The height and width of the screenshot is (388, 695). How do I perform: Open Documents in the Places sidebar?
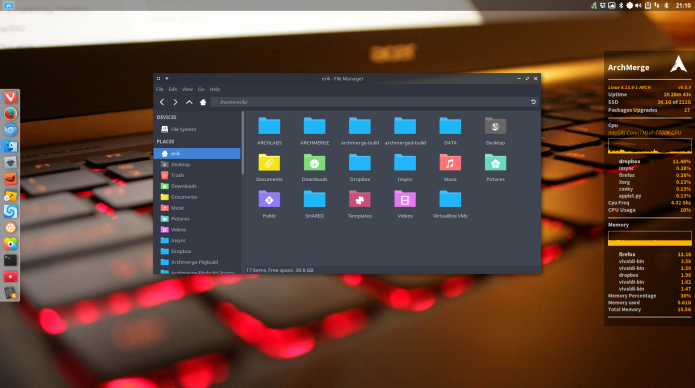tap(197, 197)
